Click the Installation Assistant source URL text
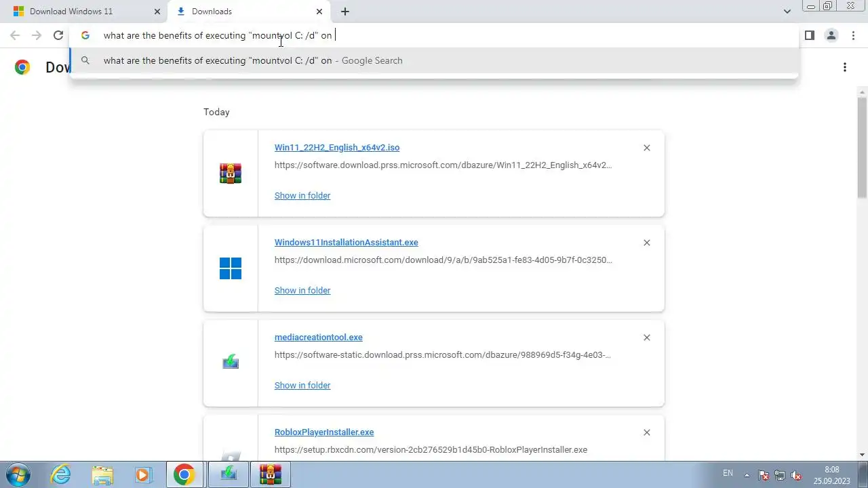The image size is (868, 488). click(x=443, y=260)
